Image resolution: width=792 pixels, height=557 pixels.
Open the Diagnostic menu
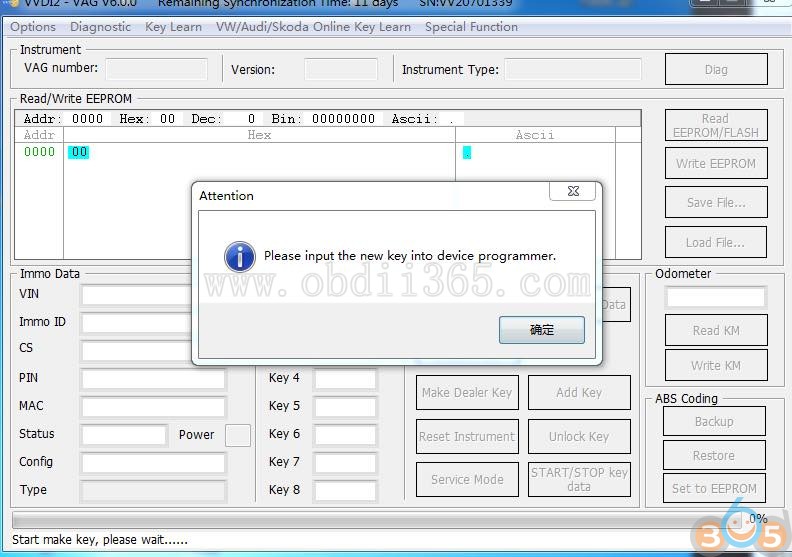pyautogui.click(x=100, y=27)
